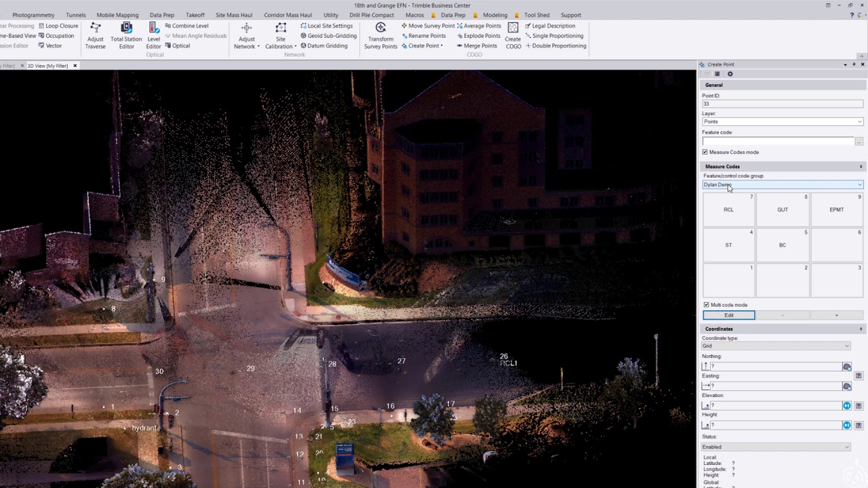Click the Easting pick-point icon

pos(846,386)
